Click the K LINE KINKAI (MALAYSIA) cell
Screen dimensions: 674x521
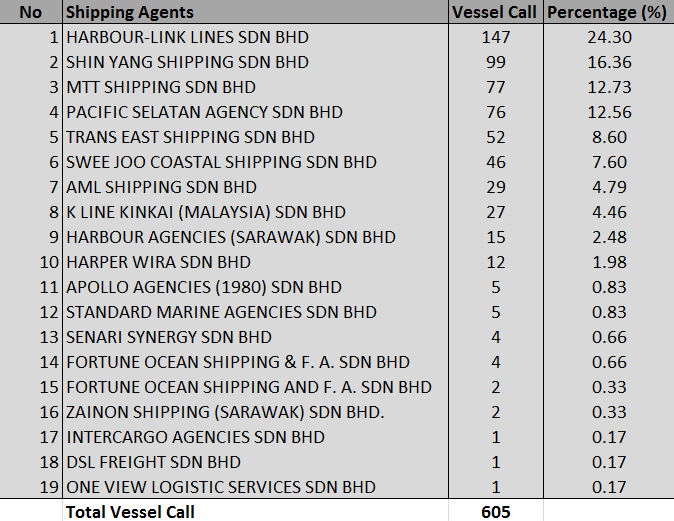click(205, 212)
